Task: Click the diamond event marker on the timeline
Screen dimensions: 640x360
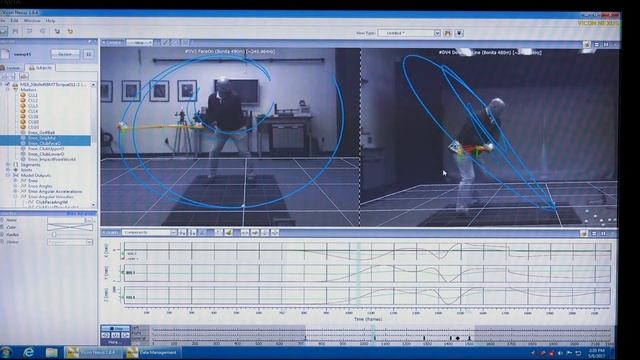Action: coord(458,338)
